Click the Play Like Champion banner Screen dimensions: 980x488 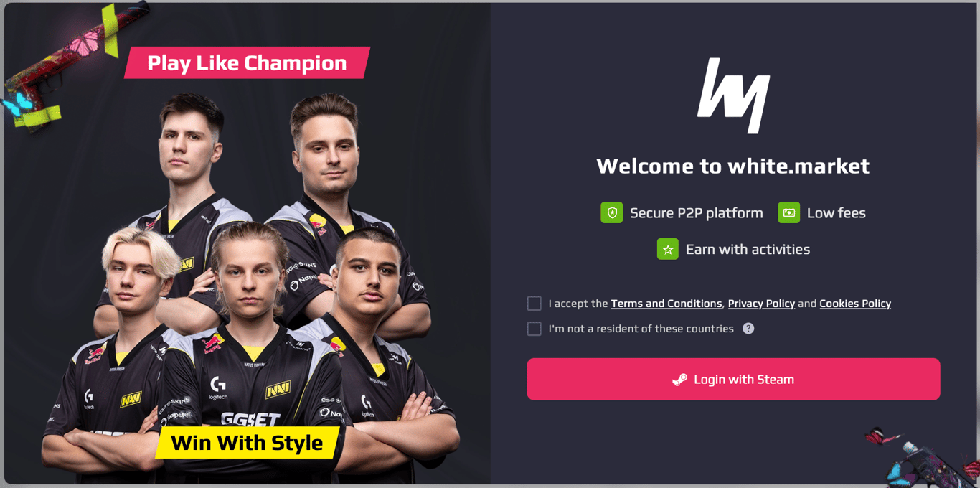(x=247, y=63)
